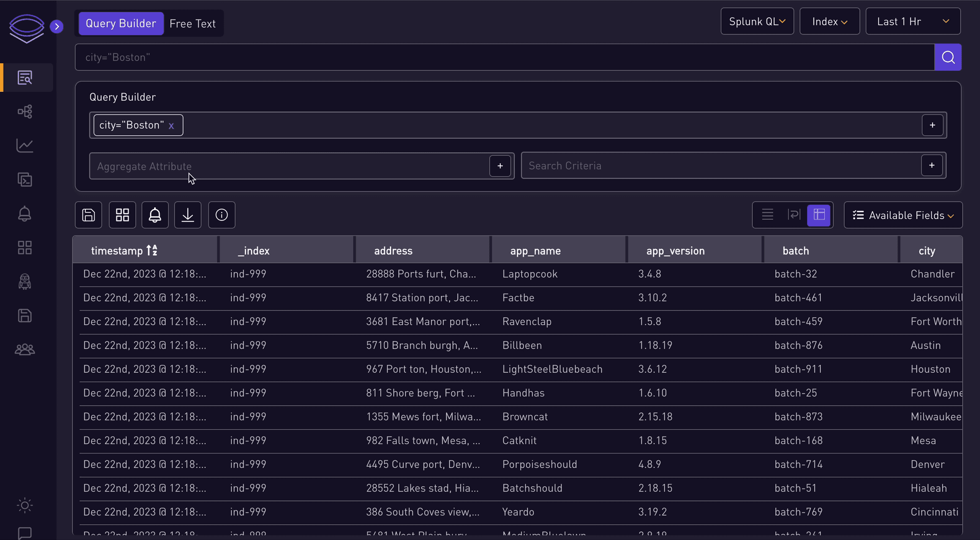Enable line wrapping in results
Image resolution: width=980 pixels, height=540 pixels.
pos(794,215)
